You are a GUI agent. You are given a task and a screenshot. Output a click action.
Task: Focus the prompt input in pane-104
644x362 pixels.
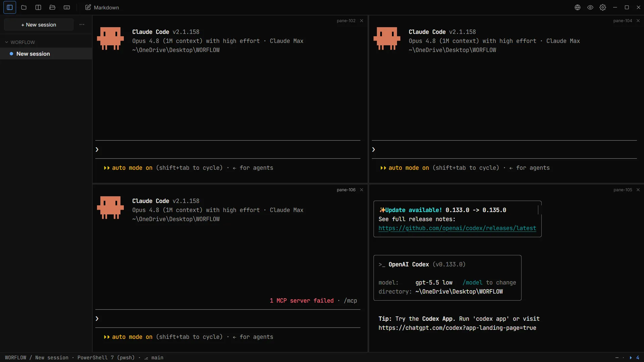click(x=504, y=150)
